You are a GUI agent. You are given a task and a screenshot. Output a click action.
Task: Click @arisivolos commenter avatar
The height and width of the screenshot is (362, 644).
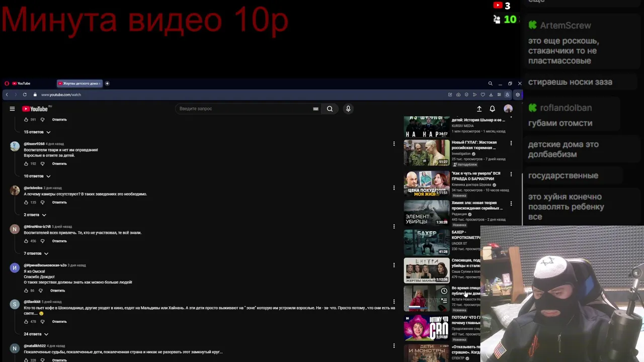15,190
